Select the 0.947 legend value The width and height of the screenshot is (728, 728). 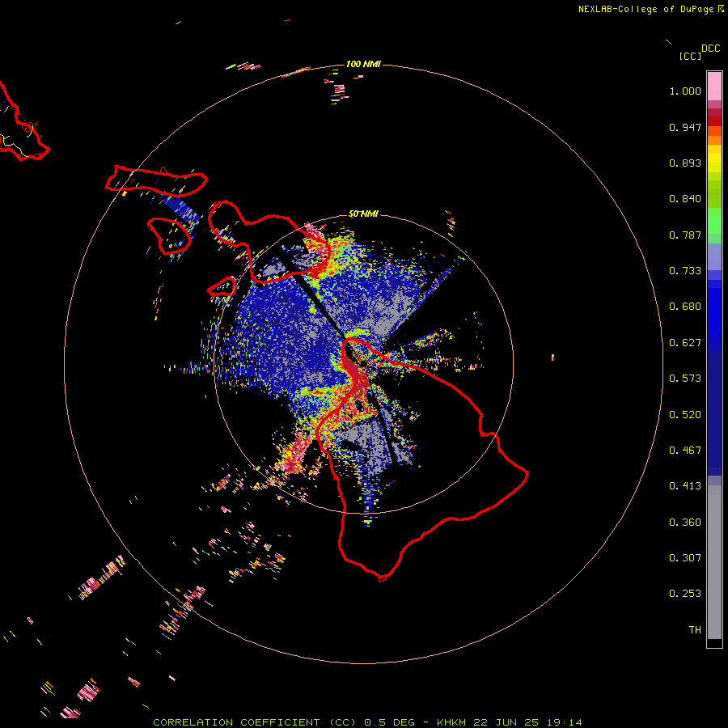coord(685,127)
